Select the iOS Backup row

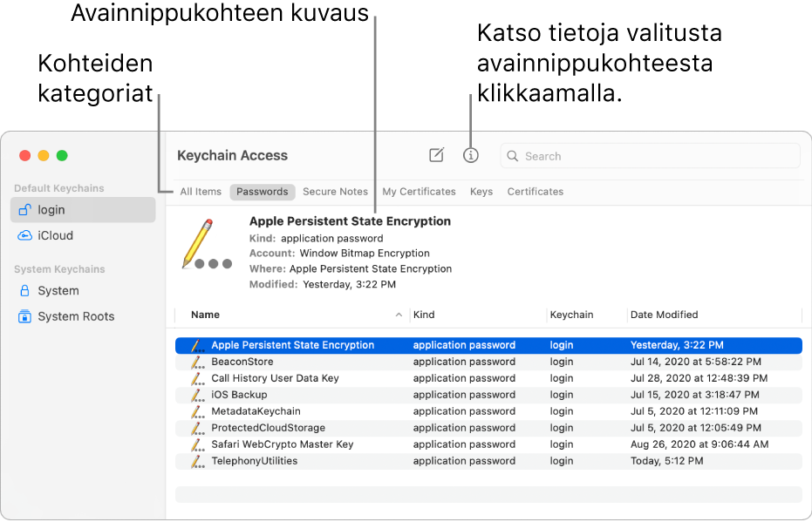[488, 395]
